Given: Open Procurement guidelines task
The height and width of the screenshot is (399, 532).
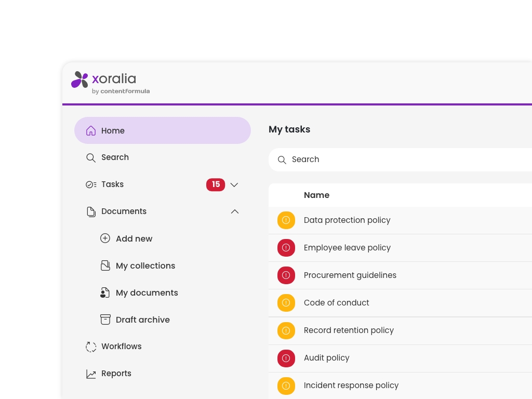Looking at the screenshot, I should (x=350, y=275).
